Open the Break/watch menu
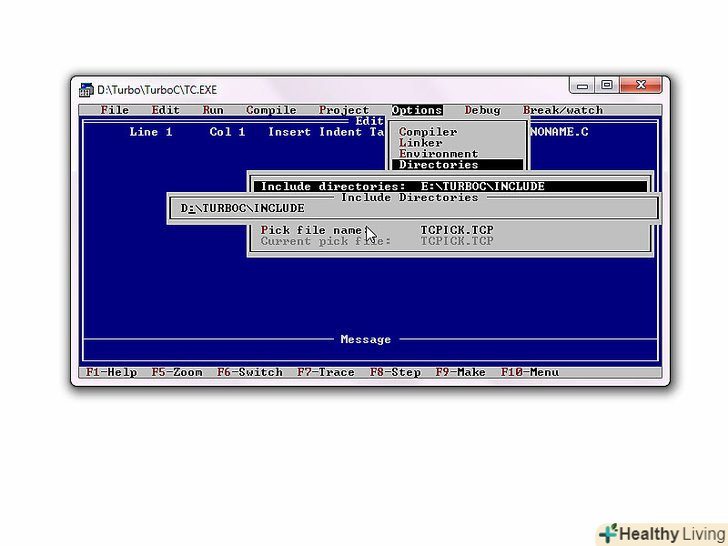 pyautogui.click(x=562, y=111)
